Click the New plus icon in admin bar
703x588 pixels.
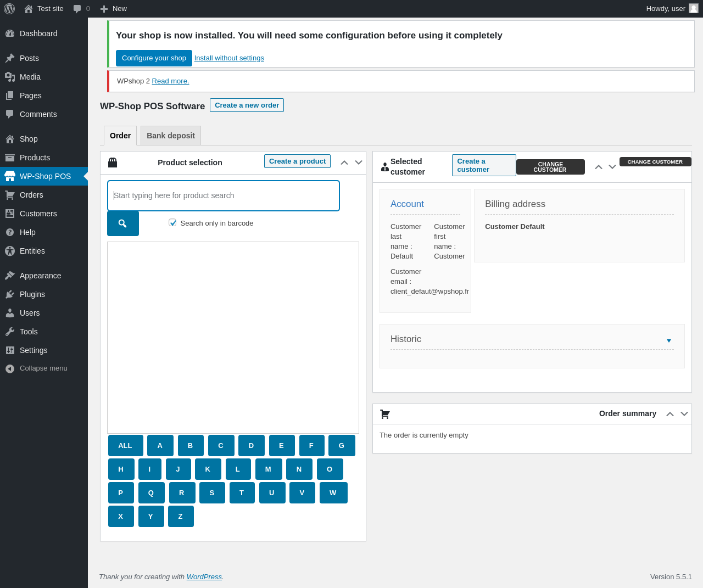point(104,9)
